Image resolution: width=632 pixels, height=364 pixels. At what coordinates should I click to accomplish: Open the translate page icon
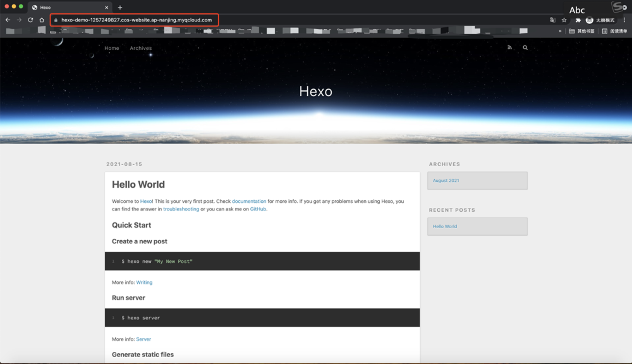tap(552, 20)
